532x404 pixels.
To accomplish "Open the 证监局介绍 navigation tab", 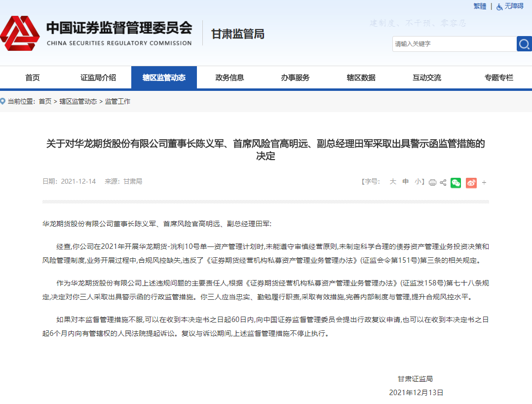I will tap(98, 78).
